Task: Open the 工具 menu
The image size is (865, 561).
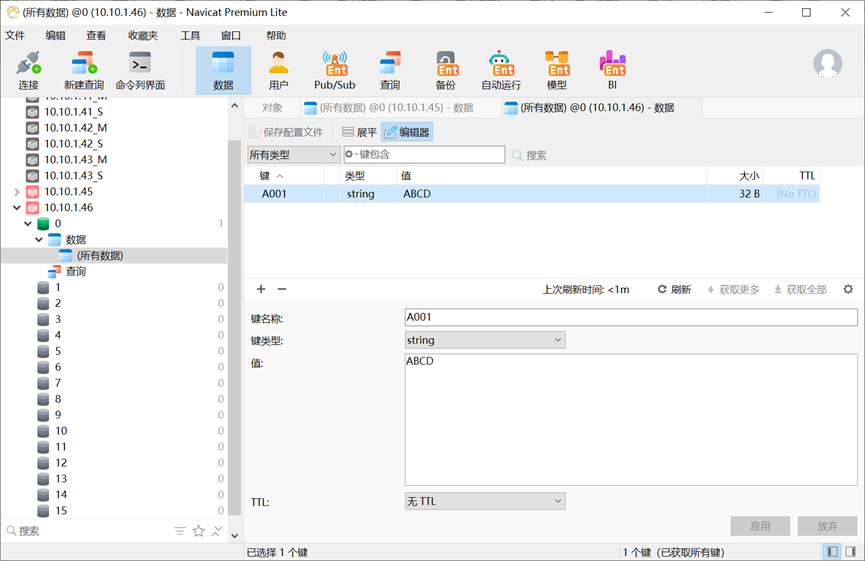Action: [x=190, y=35]
